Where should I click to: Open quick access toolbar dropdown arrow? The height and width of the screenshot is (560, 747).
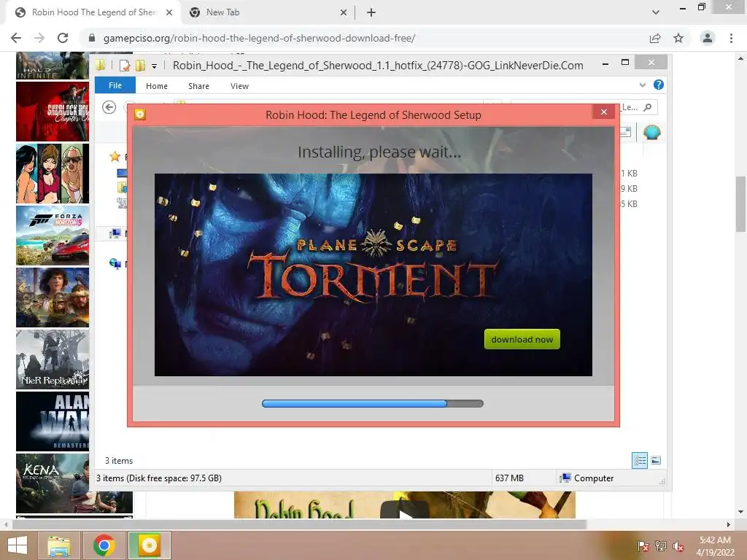155,66
